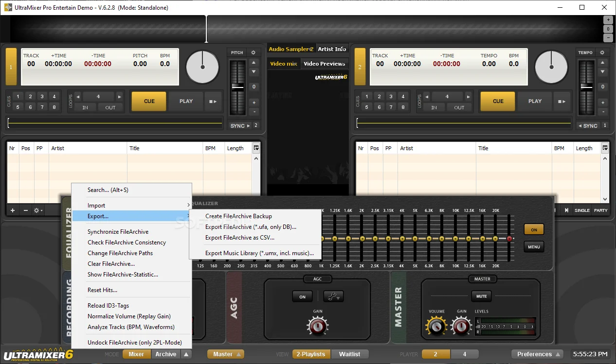
Task: Click deck 2 tempo bend plus button
Action: (x=602, y=103)
